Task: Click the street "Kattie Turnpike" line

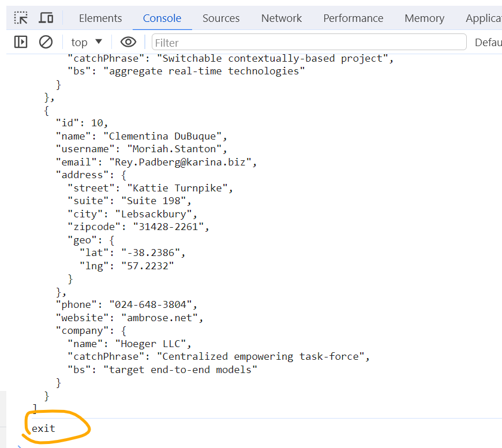Action: coord(150,188)
